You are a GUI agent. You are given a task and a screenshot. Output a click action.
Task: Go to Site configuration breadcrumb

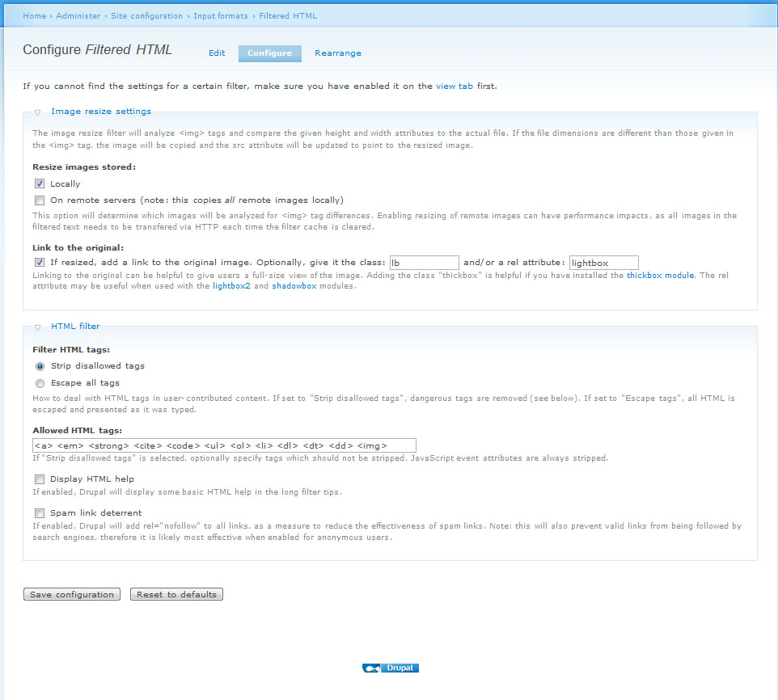click(x=147, y=15)
